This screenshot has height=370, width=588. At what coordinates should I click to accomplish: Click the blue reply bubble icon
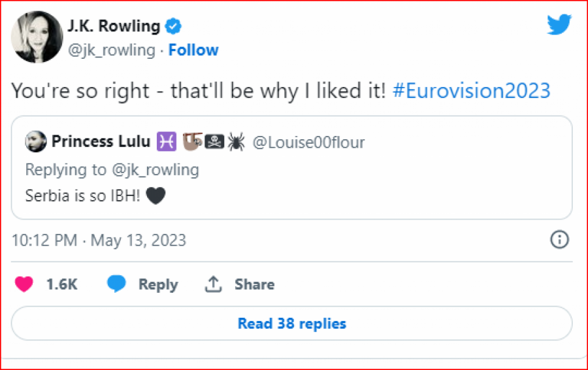point(117,284)
